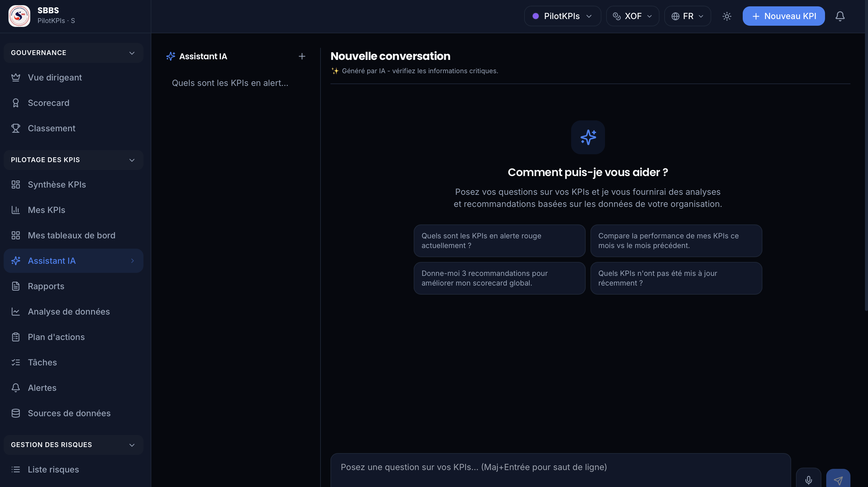Collapse the PILOTAGE DES KPIS section
This screenshot has width=868, height=487.
click(74, 160)
